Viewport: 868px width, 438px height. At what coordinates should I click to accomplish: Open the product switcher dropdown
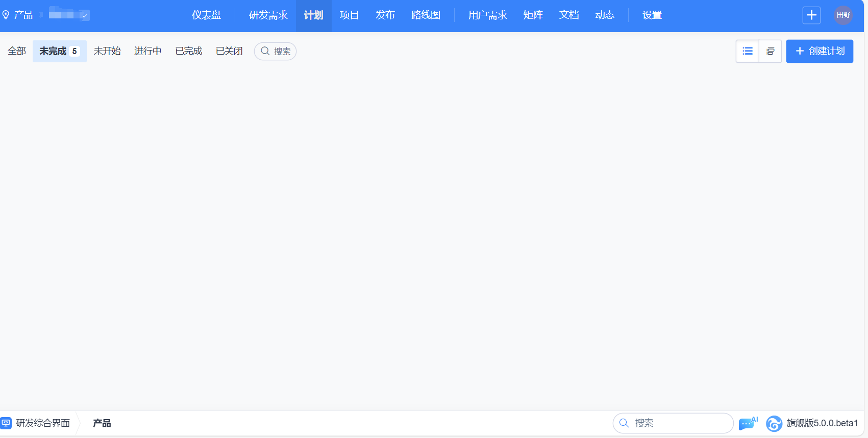click(69, 15)
